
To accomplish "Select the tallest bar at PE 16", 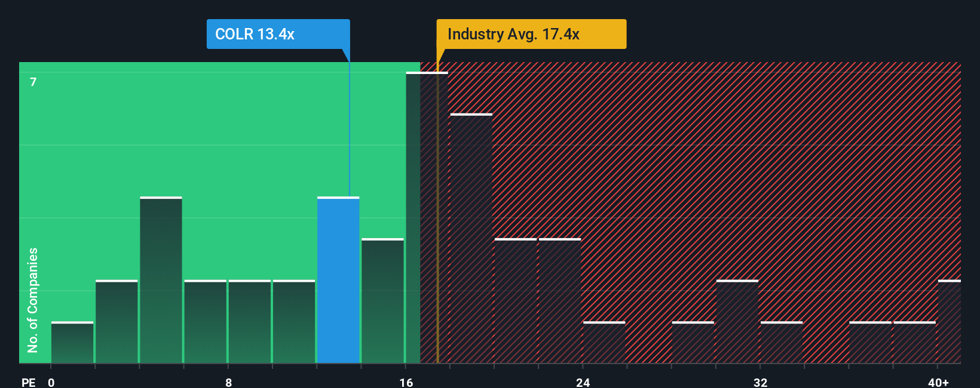I will pyautogui.click(x=427, y=218).
